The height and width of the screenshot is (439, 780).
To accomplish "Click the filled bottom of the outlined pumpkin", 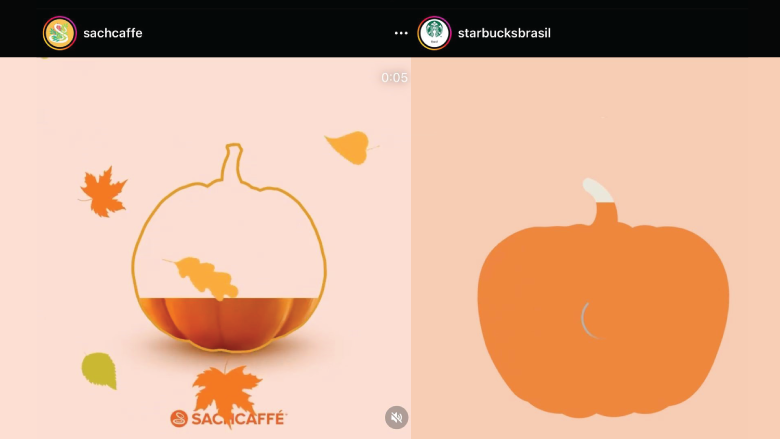I will pyautogui.click(x=228, y=324).
